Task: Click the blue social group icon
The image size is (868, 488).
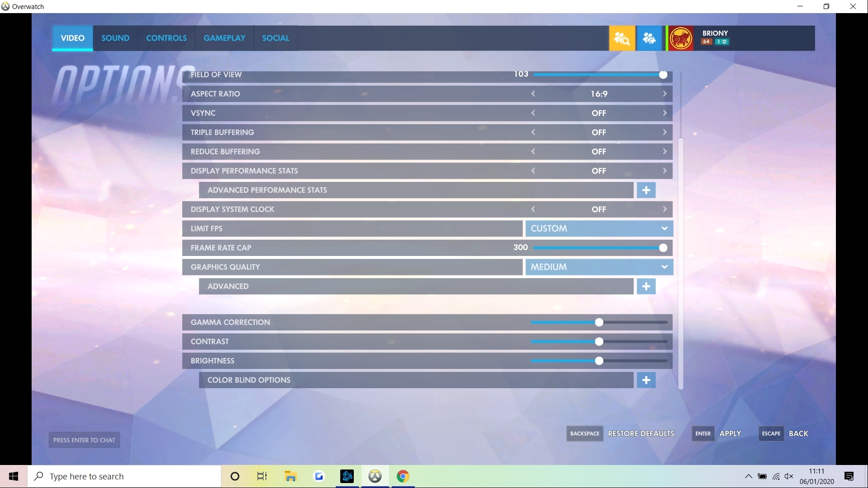Action: (649, 38)
